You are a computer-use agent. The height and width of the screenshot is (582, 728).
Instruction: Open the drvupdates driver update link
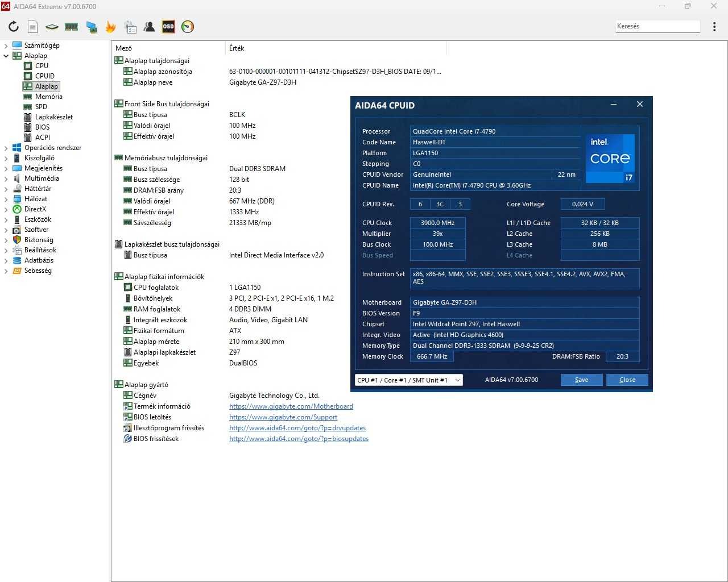pyautogui.click(x=297, y=428)
